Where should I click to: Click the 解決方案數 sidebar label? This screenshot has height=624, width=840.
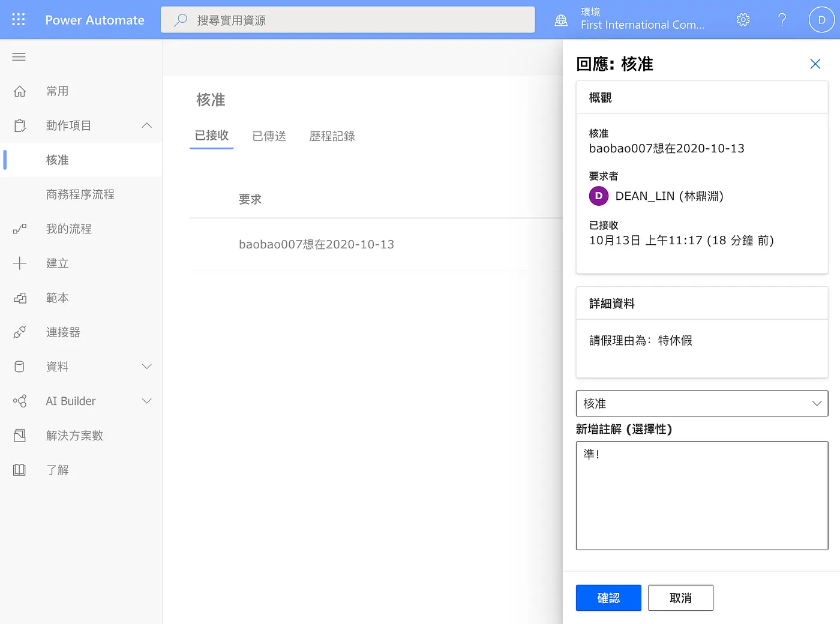(x=75, y=436)
